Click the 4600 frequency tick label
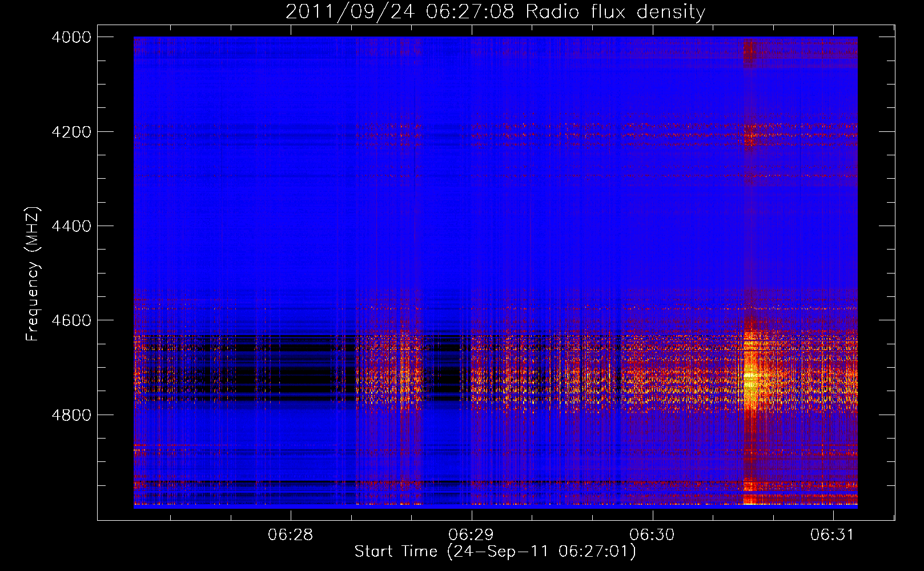 click(x=71, y=320)
